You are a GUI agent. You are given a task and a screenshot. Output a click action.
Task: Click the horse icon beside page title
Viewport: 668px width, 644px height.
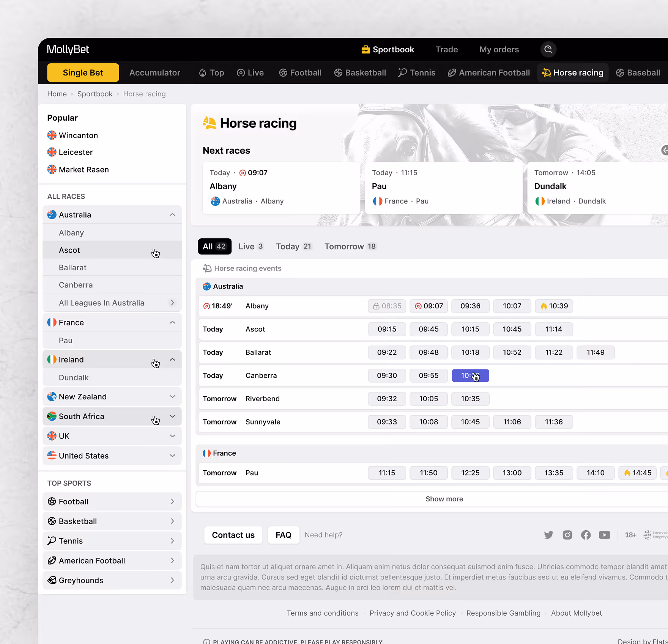(x=209, y=123)
